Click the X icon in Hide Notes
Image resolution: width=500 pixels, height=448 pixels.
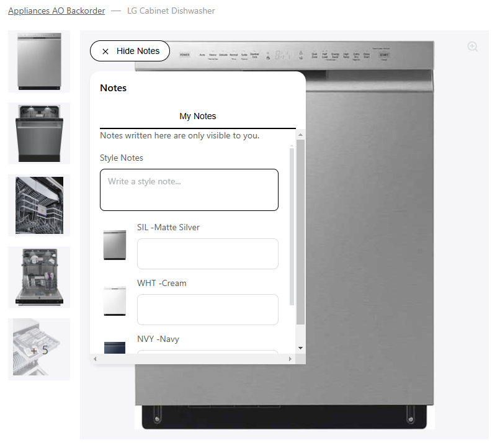(x=105, y=52)
